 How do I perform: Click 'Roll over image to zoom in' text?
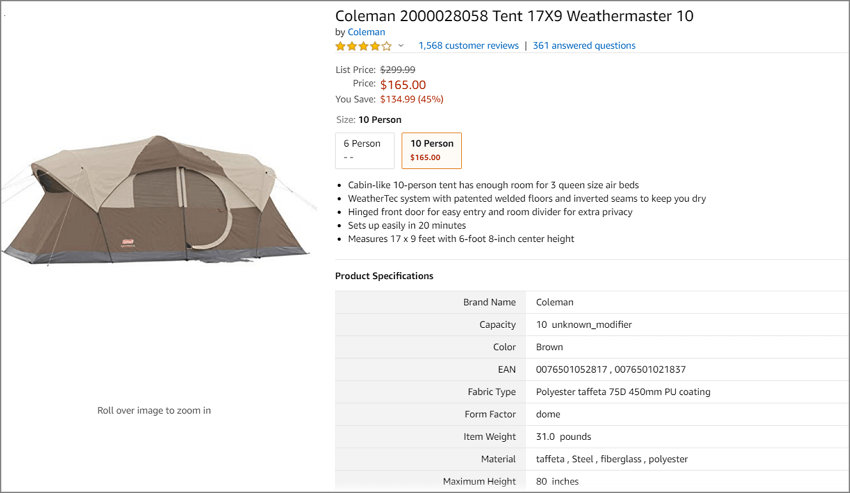click(154, 411)
